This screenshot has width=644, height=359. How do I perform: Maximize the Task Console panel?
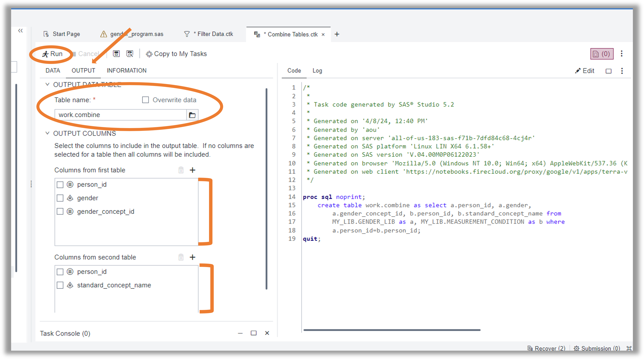pos(254,333)
